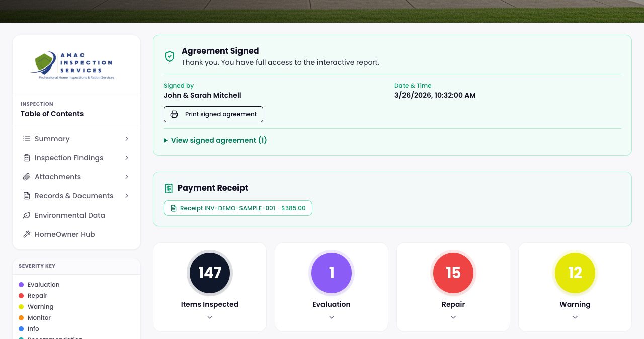Expand the Repair card chevron
644x339 pixels.
tap(453, 317)
